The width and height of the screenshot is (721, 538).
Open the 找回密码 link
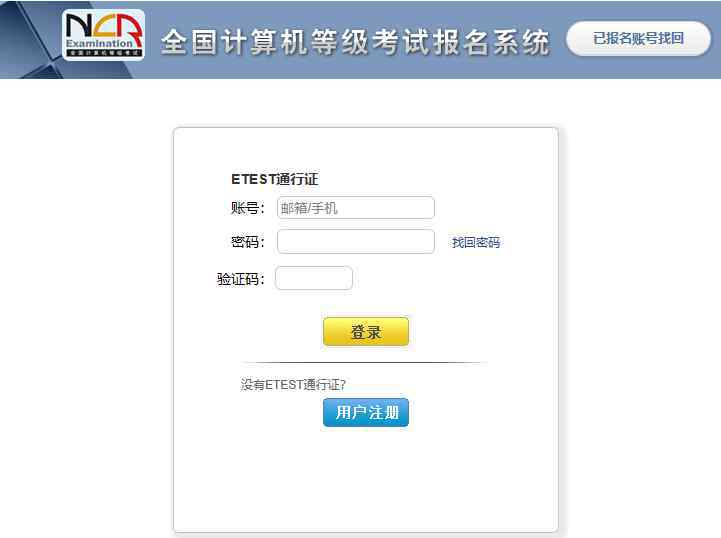click(475, 242)
